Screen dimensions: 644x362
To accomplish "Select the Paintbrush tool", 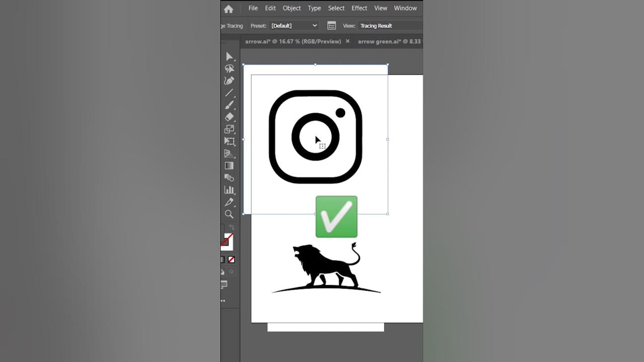I will tap(229, 105).
